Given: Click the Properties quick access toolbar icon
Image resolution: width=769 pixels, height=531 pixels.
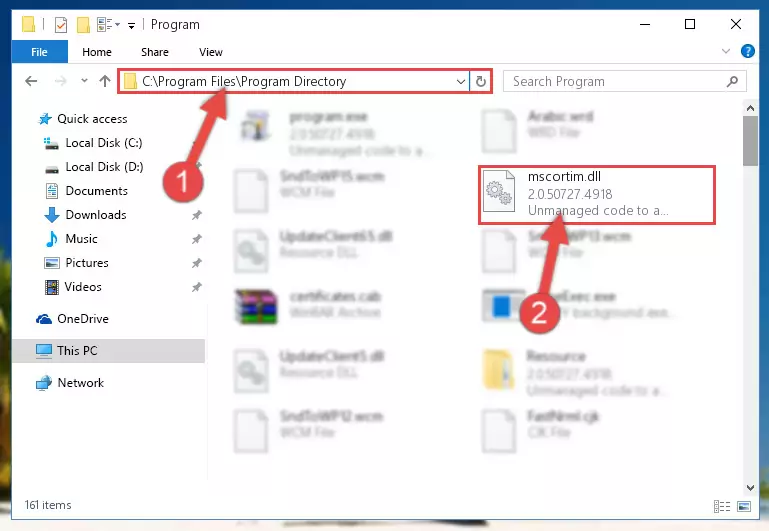Looking at the screenshot, I should 61,24.
